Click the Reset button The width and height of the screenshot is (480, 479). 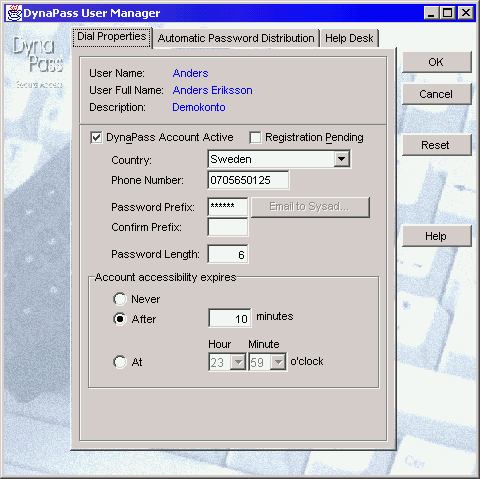[x=437, y=145]
